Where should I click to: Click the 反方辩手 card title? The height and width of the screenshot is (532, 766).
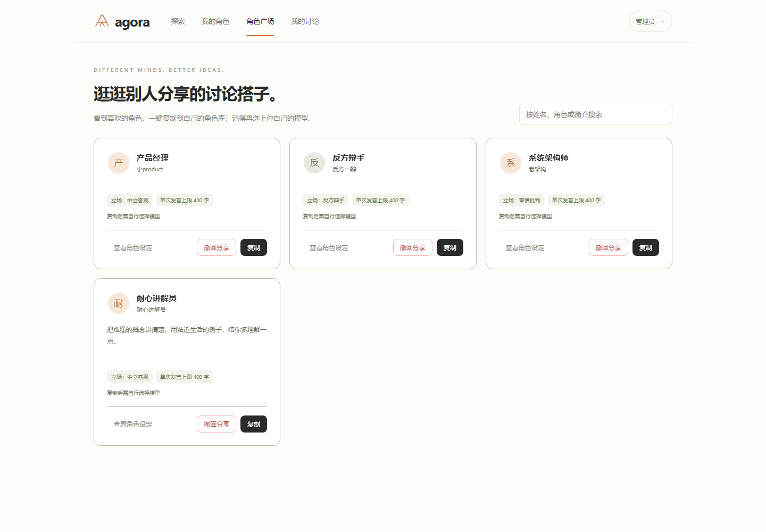[348, 158]
